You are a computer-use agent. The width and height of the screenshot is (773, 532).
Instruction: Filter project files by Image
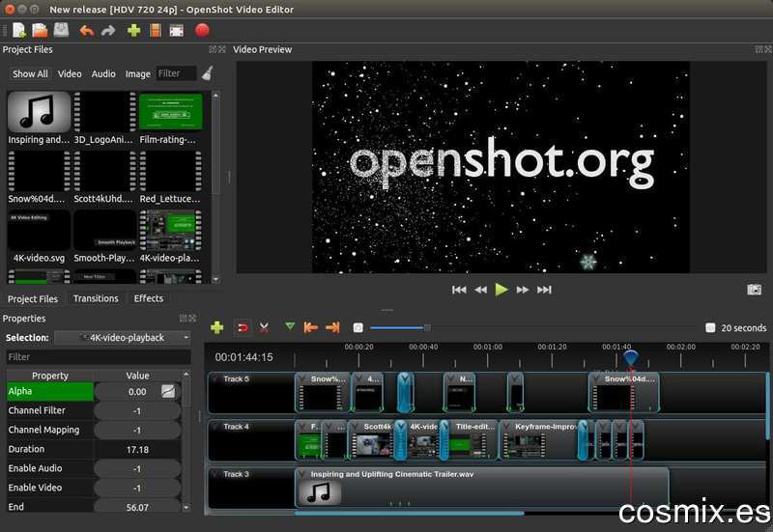[137, 74]
